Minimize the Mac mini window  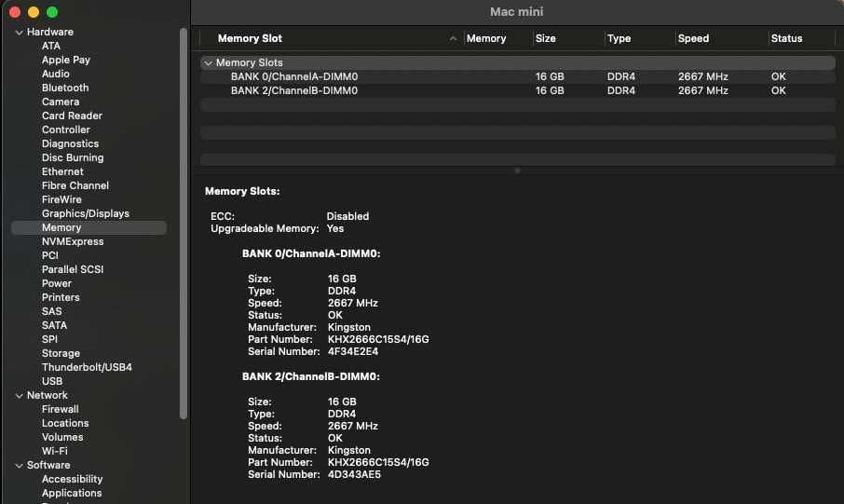tap(34, 12)
